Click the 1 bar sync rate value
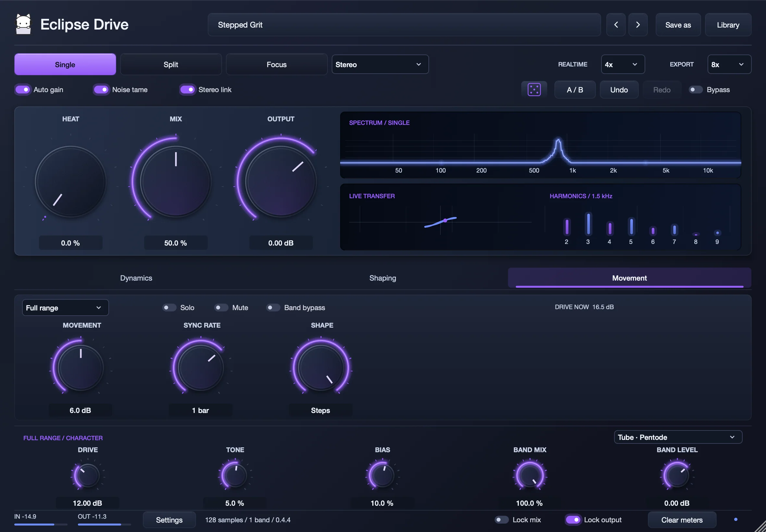 pos(200,410)
